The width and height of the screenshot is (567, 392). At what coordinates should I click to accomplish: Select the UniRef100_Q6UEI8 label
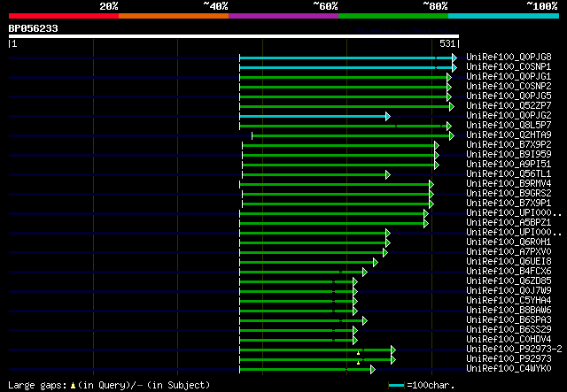coord(509,262)
